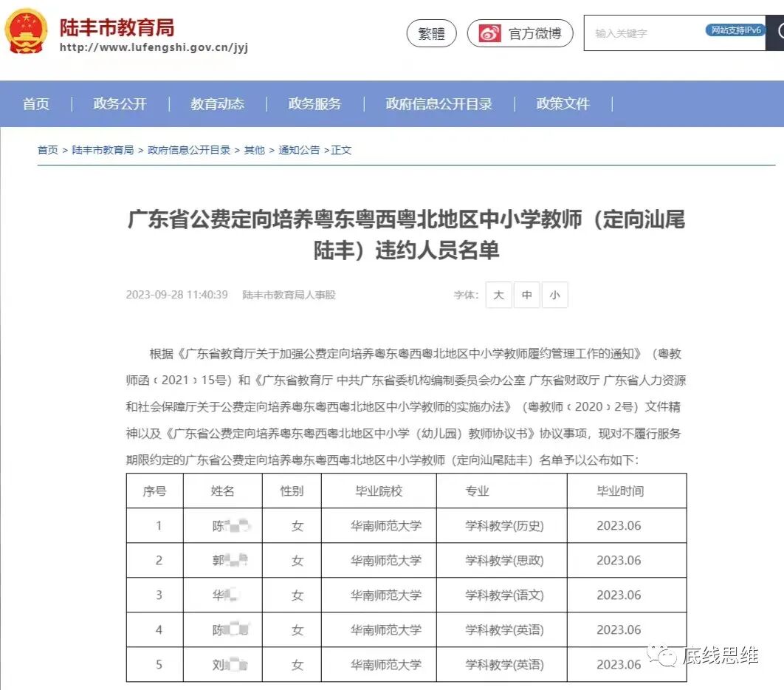
Task: Click the 学科教学(英语) cell in row 5
Action: click(501, 664)
